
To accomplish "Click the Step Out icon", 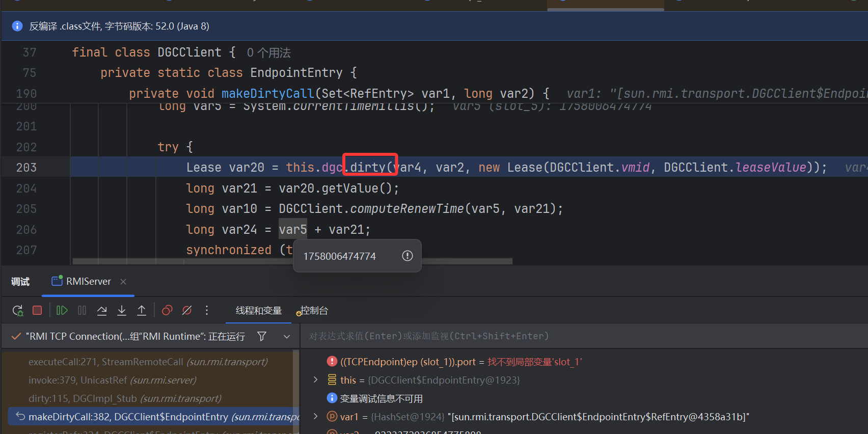I will [142, 310].
